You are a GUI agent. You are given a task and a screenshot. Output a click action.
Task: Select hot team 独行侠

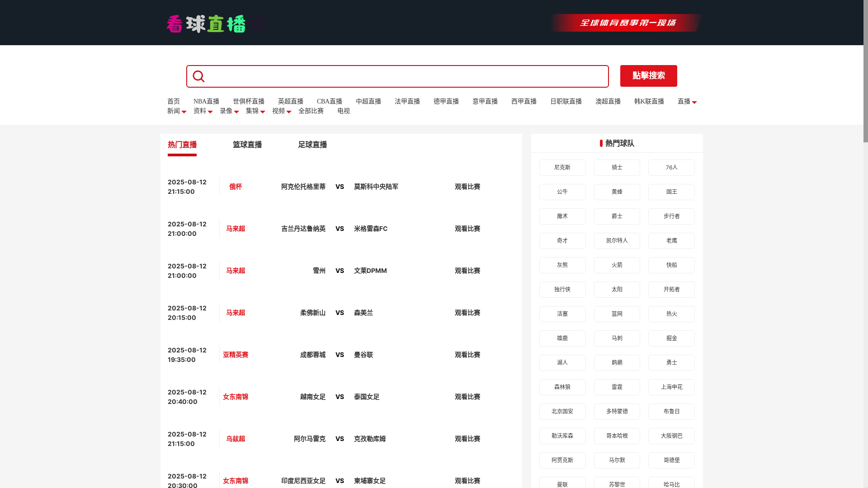click(562, 290)
